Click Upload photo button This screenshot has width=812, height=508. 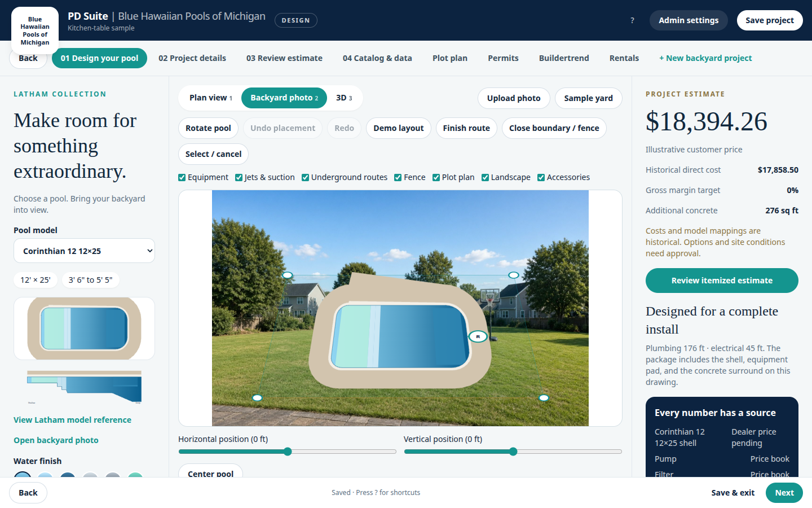pos(514,98)
